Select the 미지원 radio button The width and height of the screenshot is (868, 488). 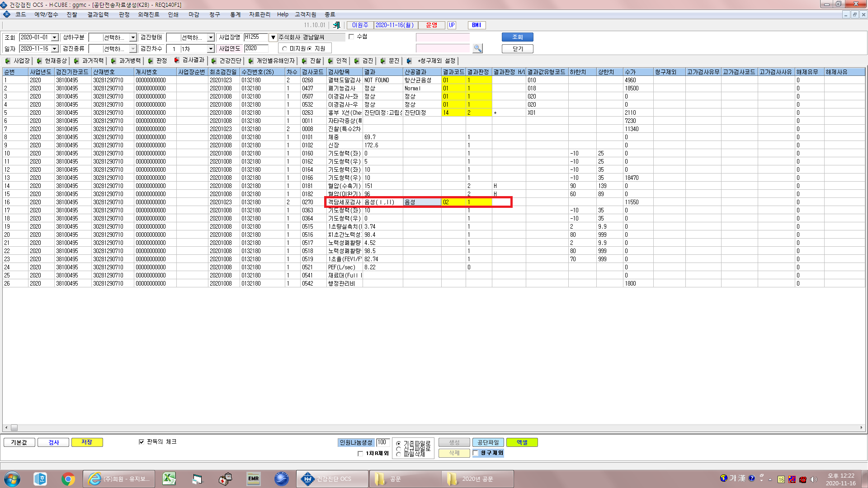point(284,49)
